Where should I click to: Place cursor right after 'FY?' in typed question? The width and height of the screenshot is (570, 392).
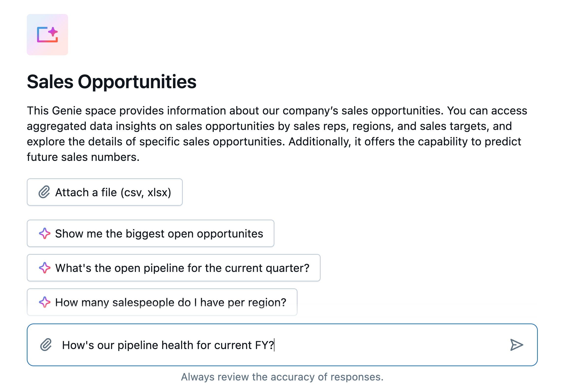point(274,345)
